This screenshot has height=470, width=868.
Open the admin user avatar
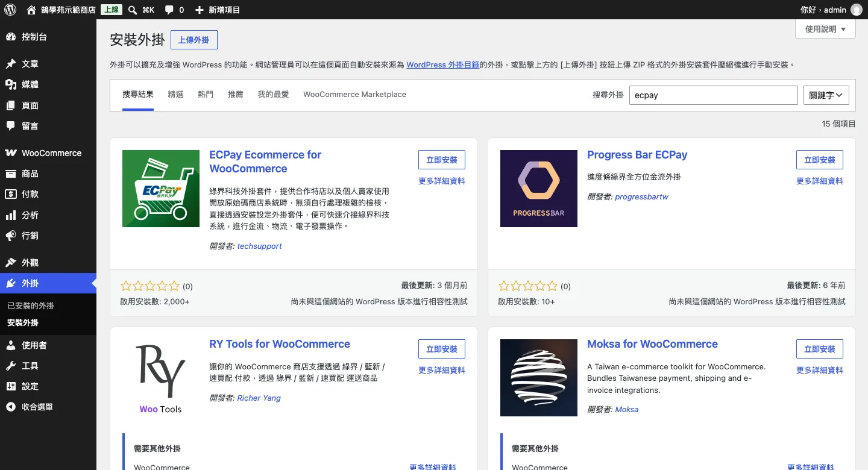[856, 10]
